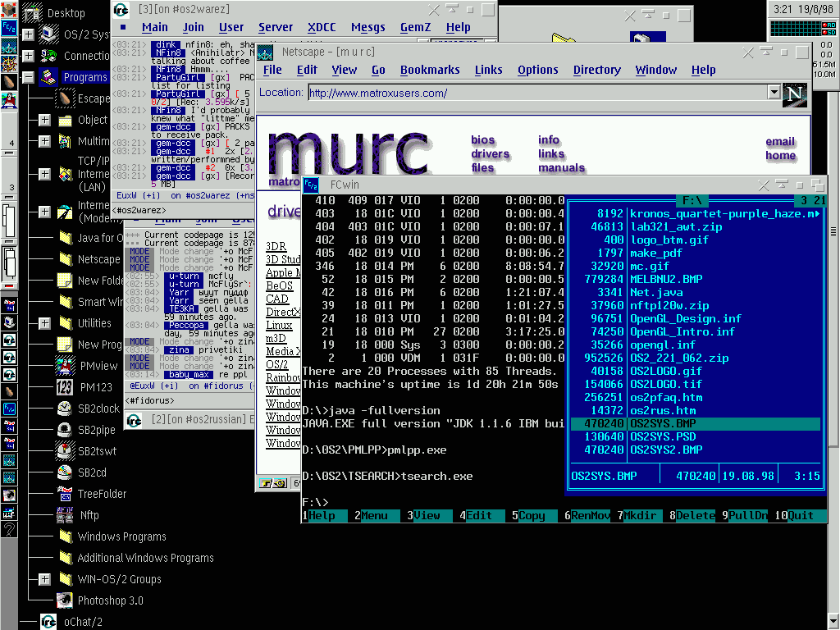This screenshot has width=840, height=630.
Task: Open the GemZ menu in the IRC window
Action: pyautogui.click(x=415, y=27)
